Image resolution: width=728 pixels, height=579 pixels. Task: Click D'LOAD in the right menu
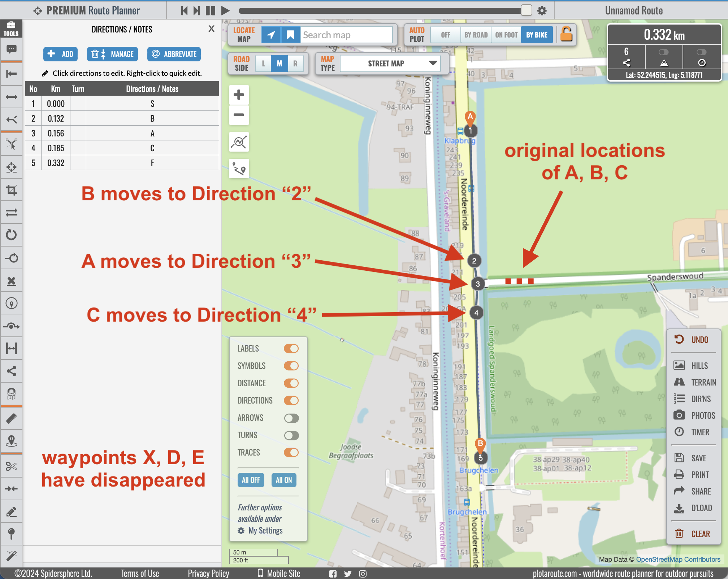[693, 508]
